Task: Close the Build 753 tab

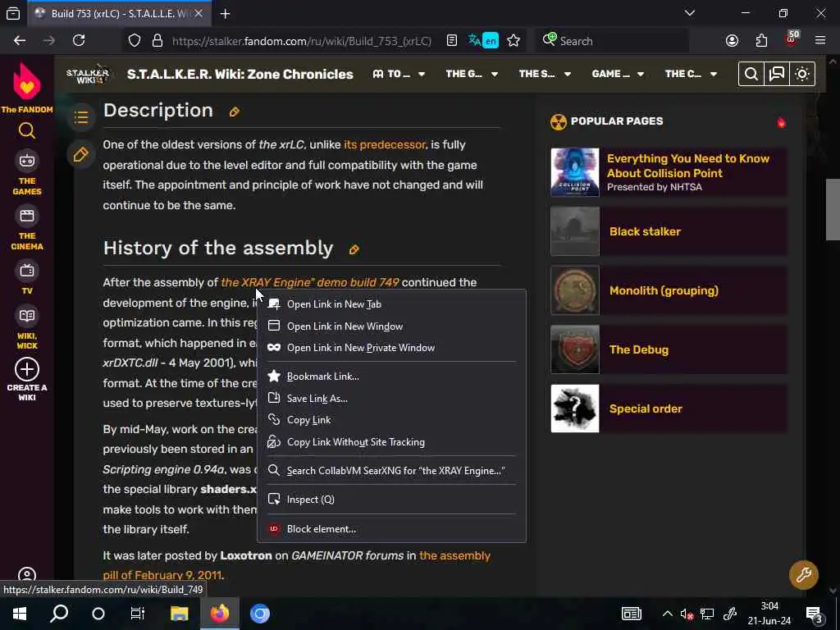Action: click(x=199, y=14)
